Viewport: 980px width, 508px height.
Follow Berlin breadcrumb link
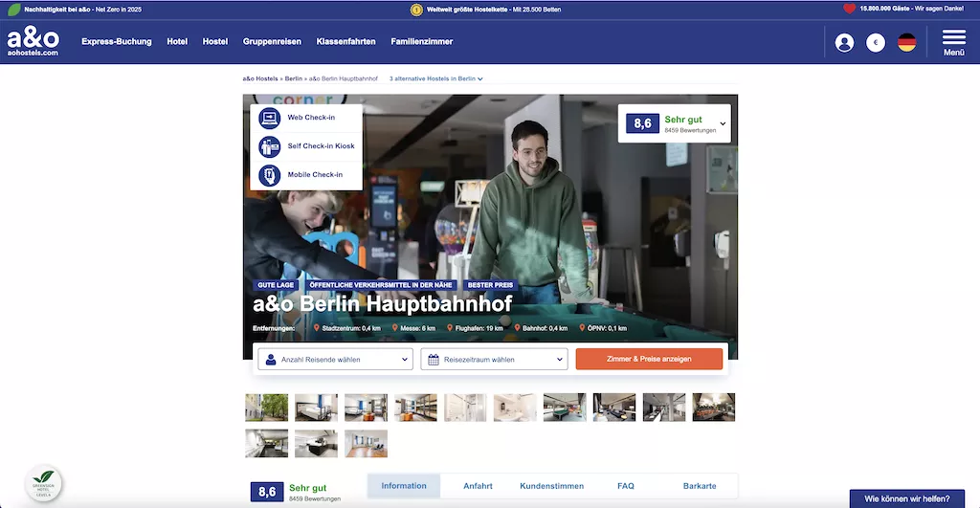pos(293,78)
